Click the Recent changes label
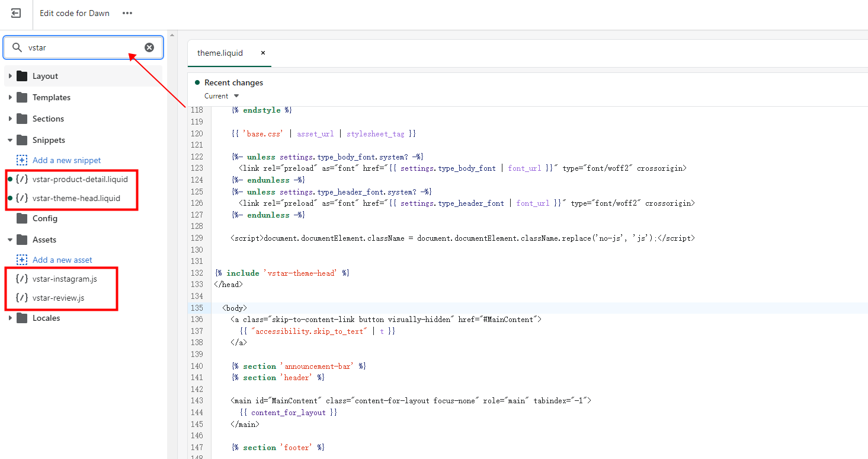Image resolution: width=868 pixels, height=459 pixels. point(233,82)
